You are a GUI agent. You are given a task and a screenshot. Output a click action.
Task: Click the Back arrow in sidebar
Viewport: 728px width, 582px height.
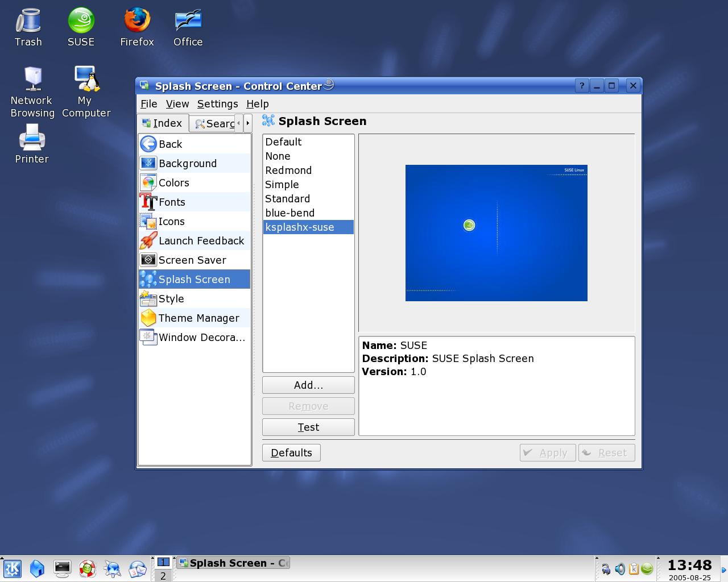click(195, 144)
